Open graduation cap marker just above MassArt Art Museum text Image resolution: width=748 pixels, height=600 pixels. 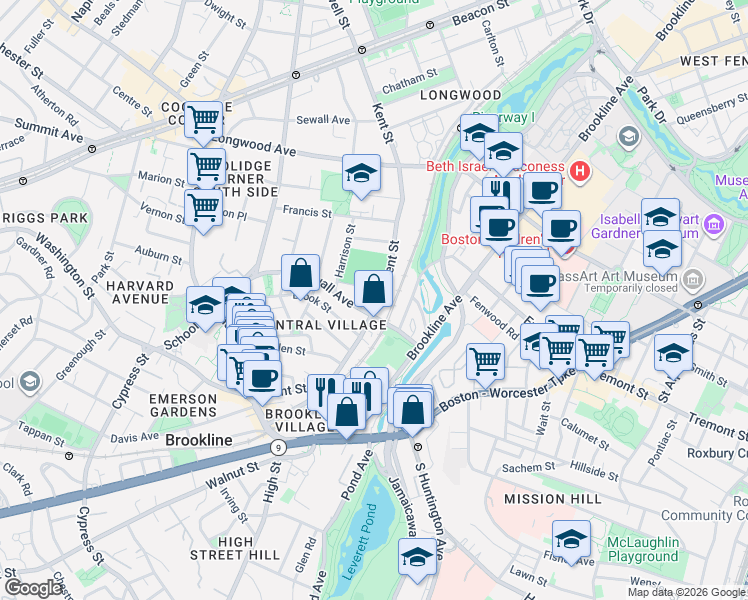pos(662,250)
